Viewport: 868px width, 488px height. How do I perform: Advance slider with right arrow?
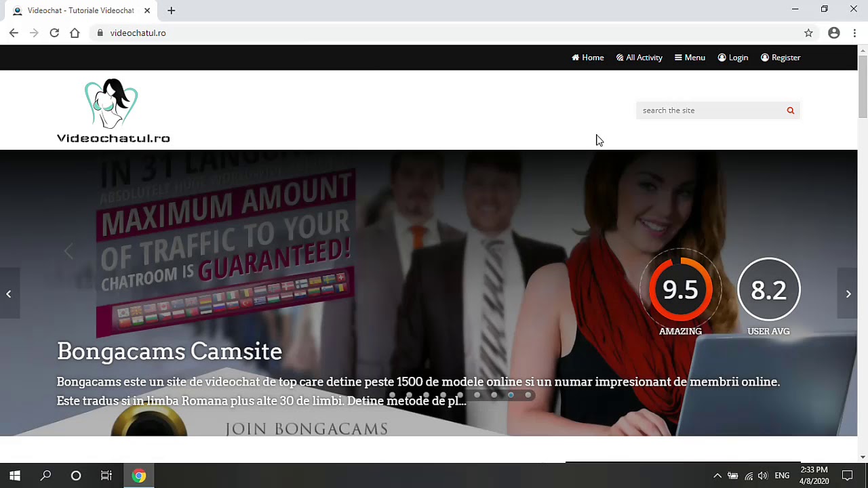click(848, 293)
